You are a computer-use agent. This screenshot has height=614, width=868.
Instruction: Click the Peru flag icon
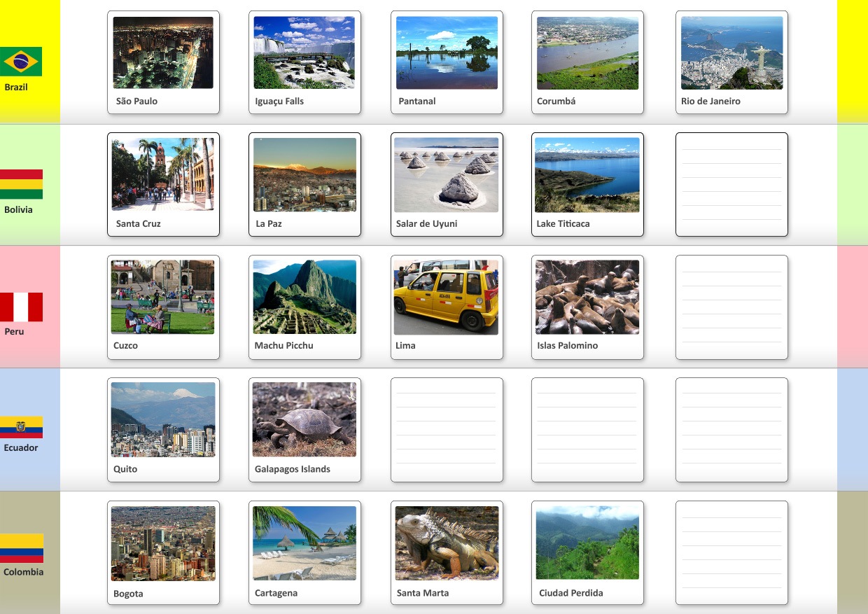pyautogui.click(x=21, y=307)
